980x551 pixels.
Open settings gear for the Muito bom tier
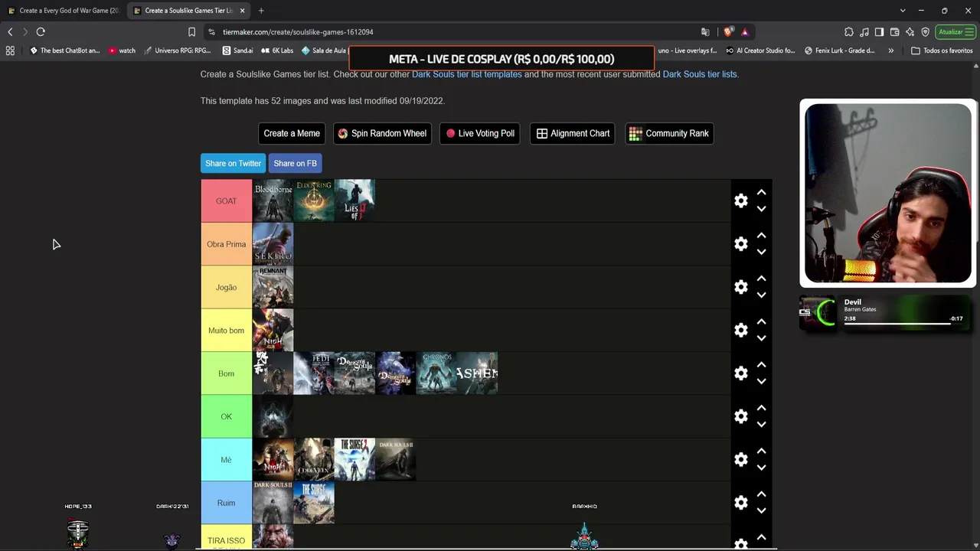coord(740,330)
